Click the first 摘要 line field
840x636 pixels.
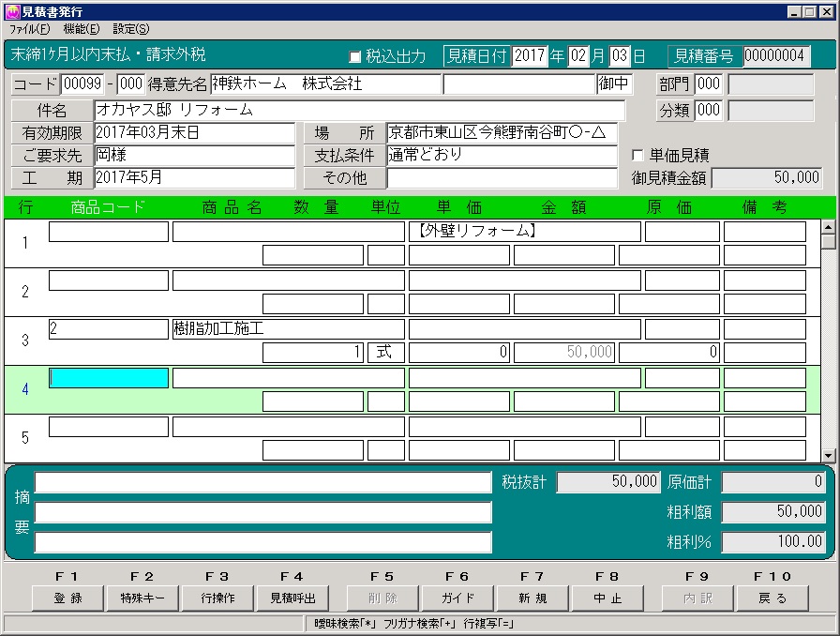point(263,482)
